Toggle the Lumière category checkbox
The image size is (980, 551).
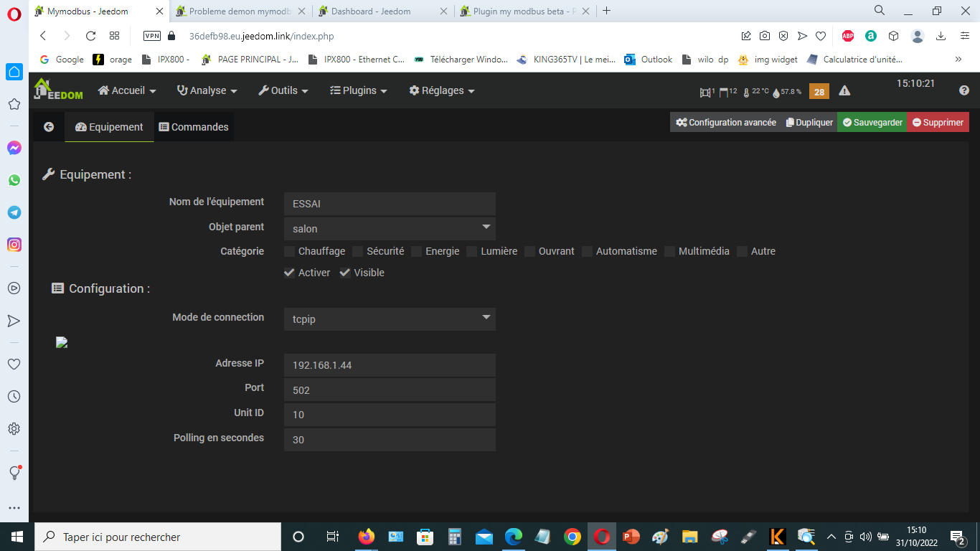coord(472,251)
